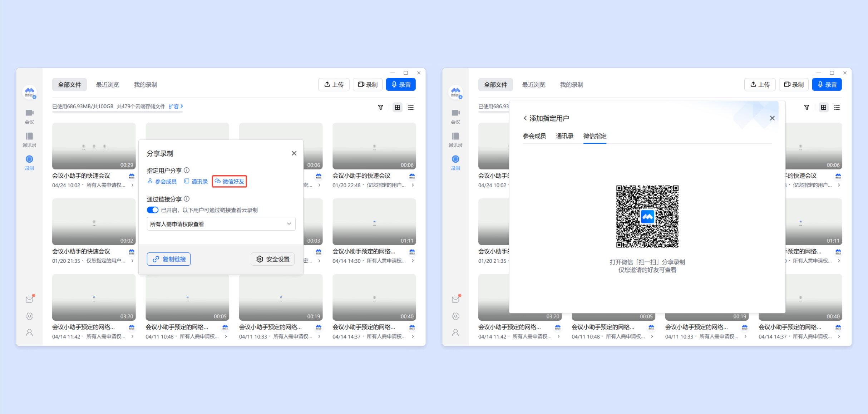Select 全部文件 tab in left window

(x=70, y=85)
